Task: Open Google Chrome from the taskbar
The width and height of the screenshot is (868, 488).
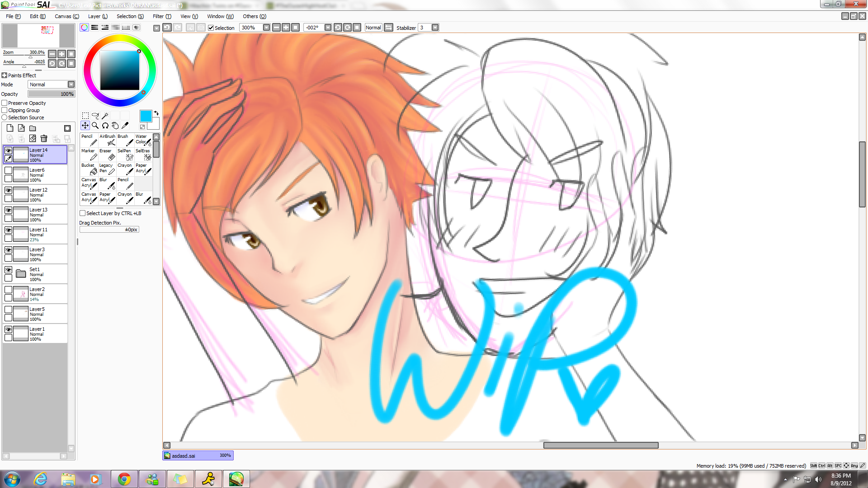Action: click(124, 479)
